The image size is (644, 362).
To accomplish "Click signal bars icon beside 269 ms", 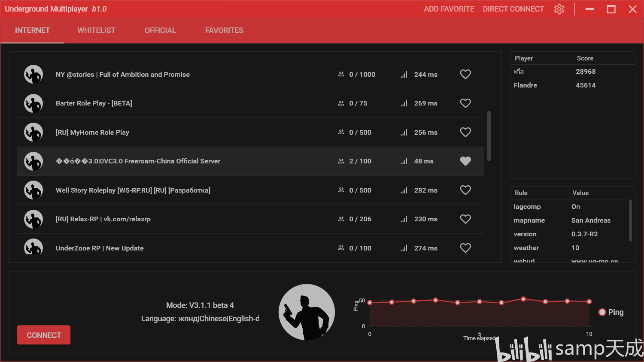I will click(x=404, y=103).
